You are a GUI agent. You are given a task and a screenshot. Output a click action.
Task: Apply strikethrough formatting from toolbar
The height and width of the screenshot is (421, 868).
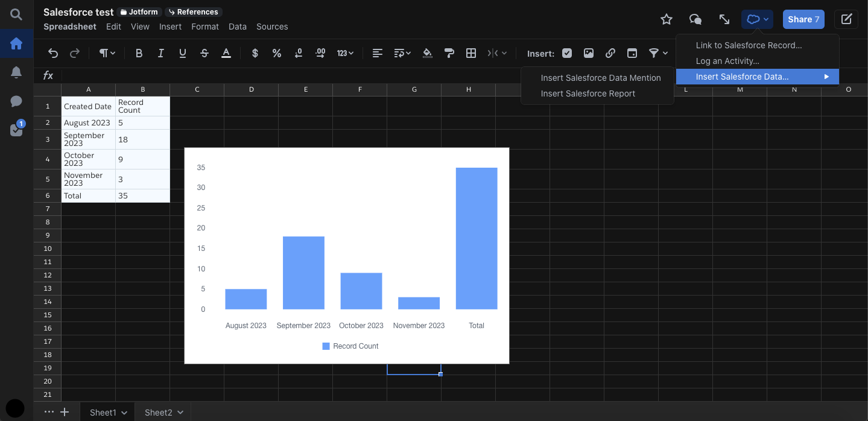(x=204, y=53)
